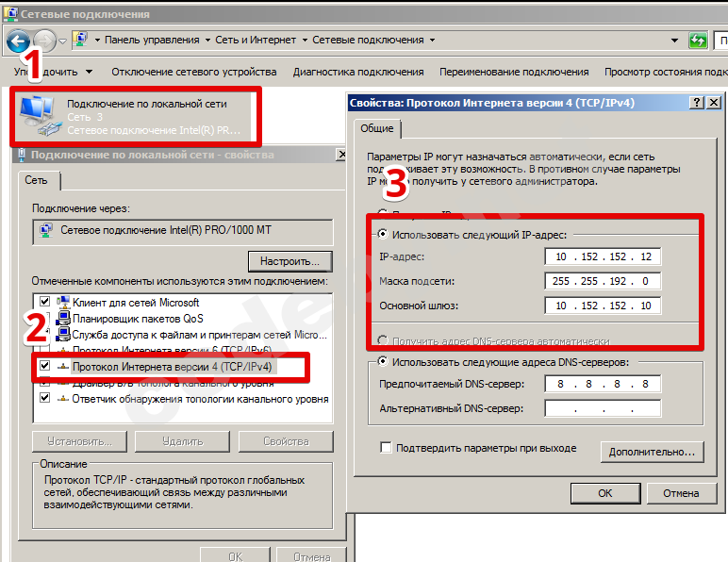Open the 'Общие' tab in IPv4 properties
The width and height of the screenshot is (728, 562).
pos(377,128)
